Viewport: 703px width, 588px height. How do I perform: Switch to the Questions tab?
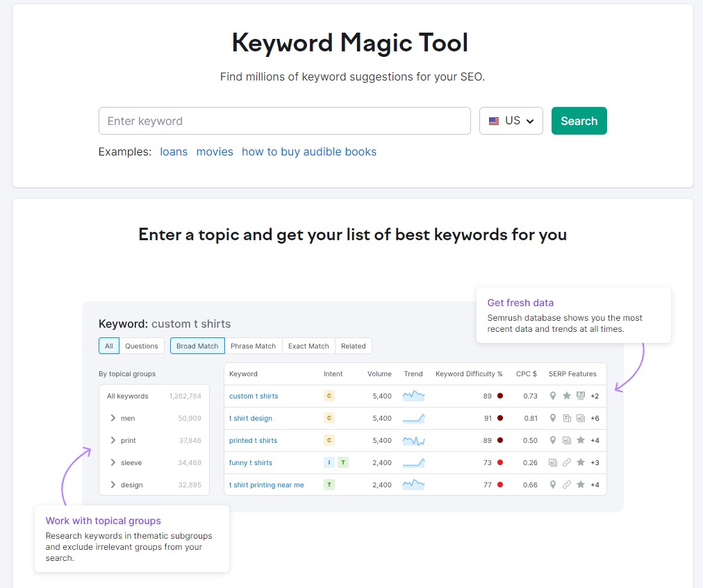click(141, 346)
